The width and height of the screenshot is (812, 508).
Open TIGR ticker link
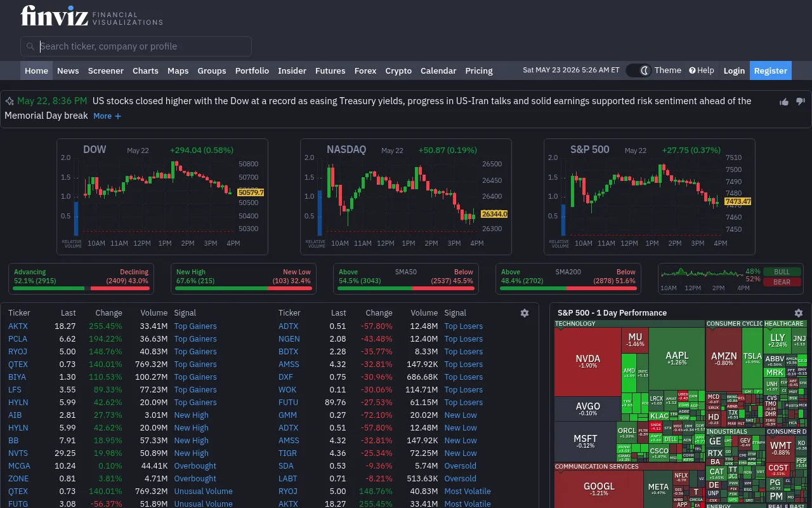pyautogui.click(x=287, y=453)
